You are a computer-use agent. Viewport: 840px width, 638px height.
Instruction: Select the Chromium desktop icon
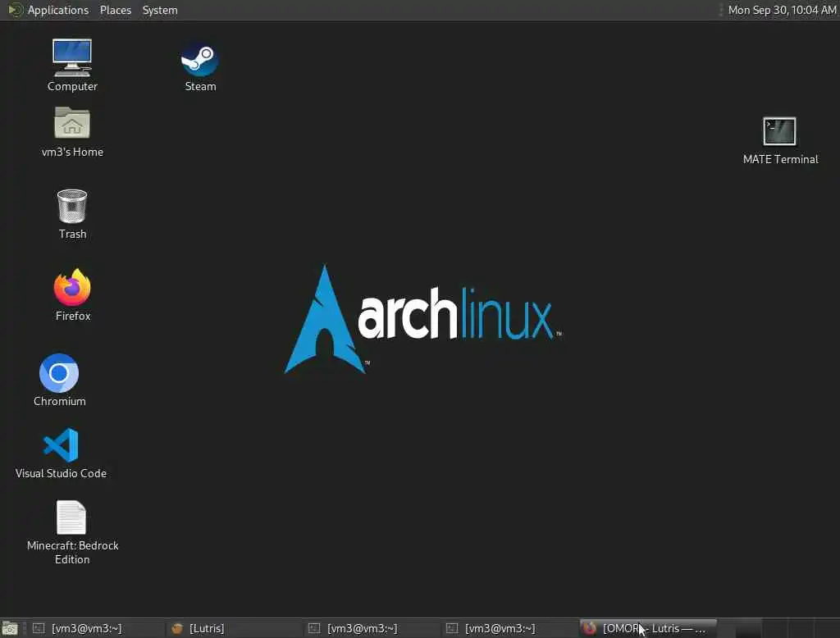(x=59, y=373)
